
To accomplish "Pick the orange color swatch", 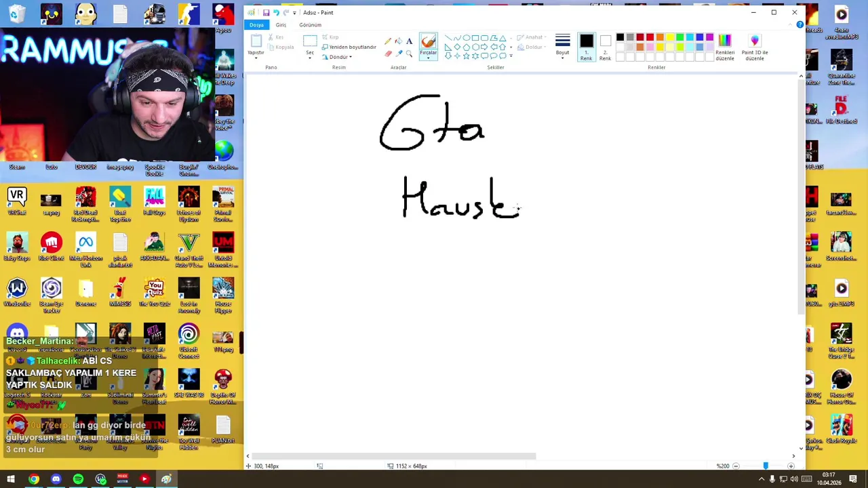I will click(660, 37).
